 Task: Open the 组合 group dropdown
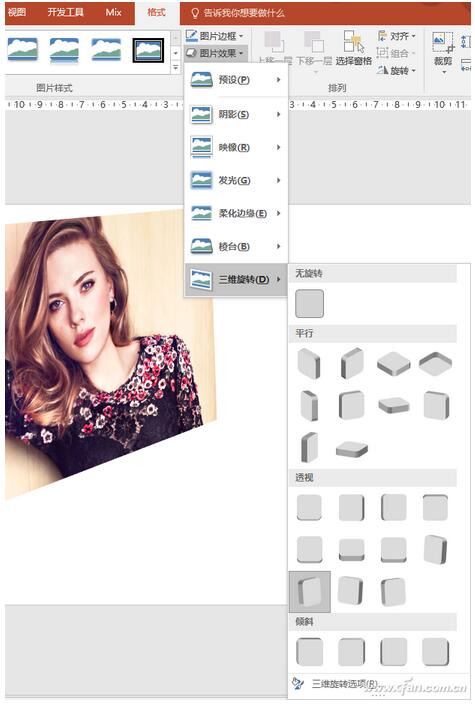396,53
